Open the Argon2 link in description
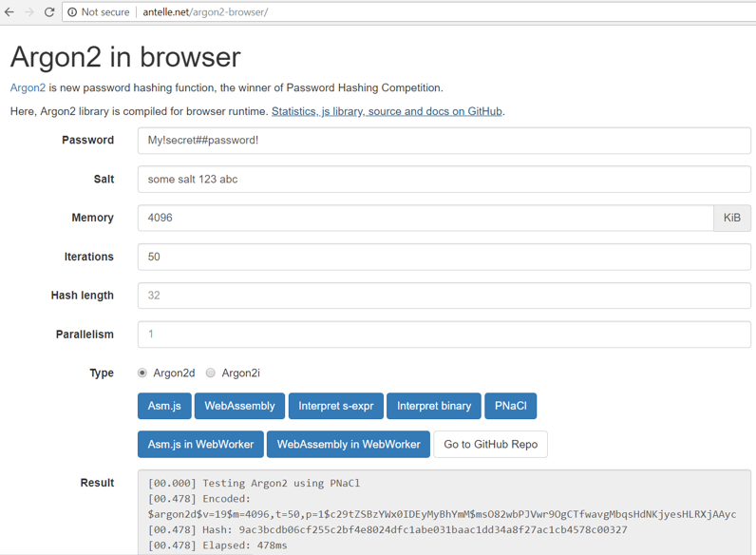 [28, 87]
